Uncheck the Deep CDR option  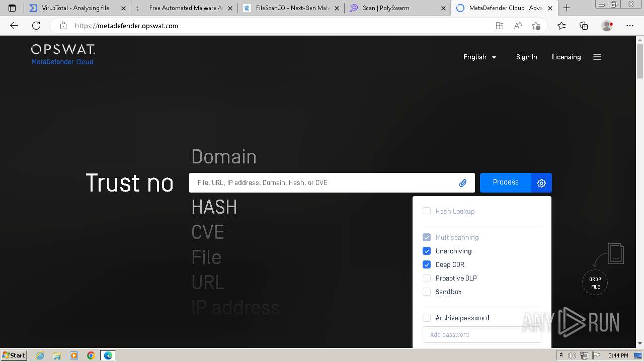pyautogui.click(x=427, y=264)
